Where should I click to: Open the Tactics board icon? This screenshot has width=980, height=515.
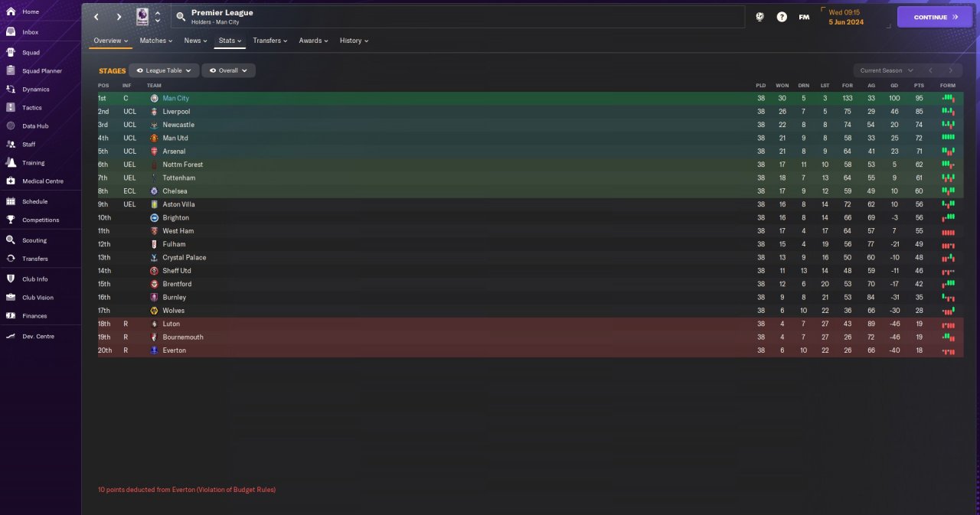click(11, 108)
